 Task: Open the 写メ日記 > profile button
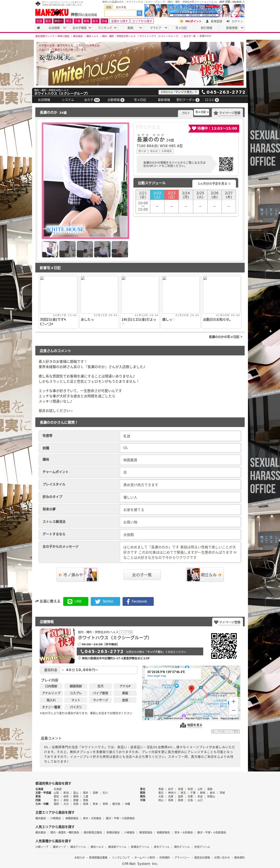point(202,112)
